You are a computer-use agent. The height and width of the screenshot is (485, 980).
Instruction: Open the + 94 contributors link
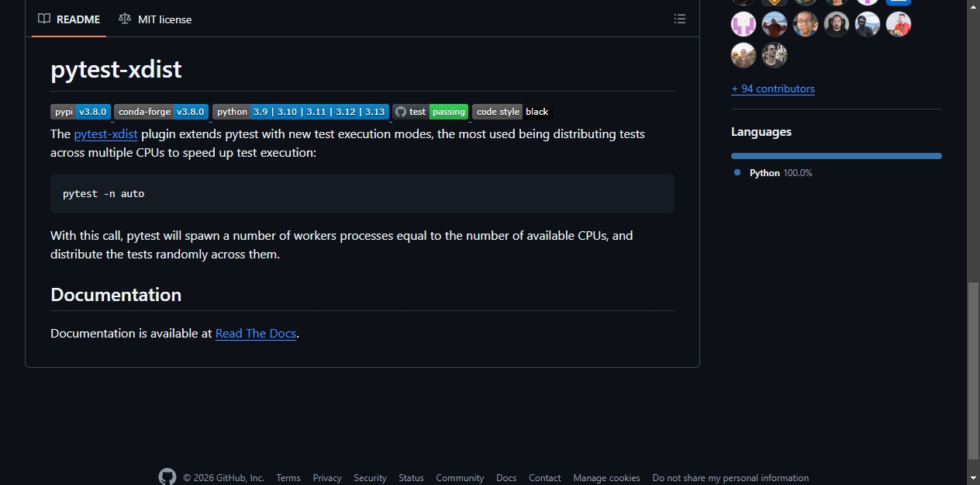[773, 88]
